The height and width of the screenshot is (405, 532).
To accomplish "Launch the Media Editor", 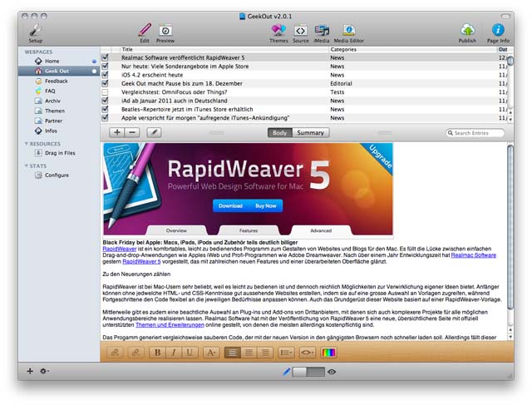I will (349, 33).
